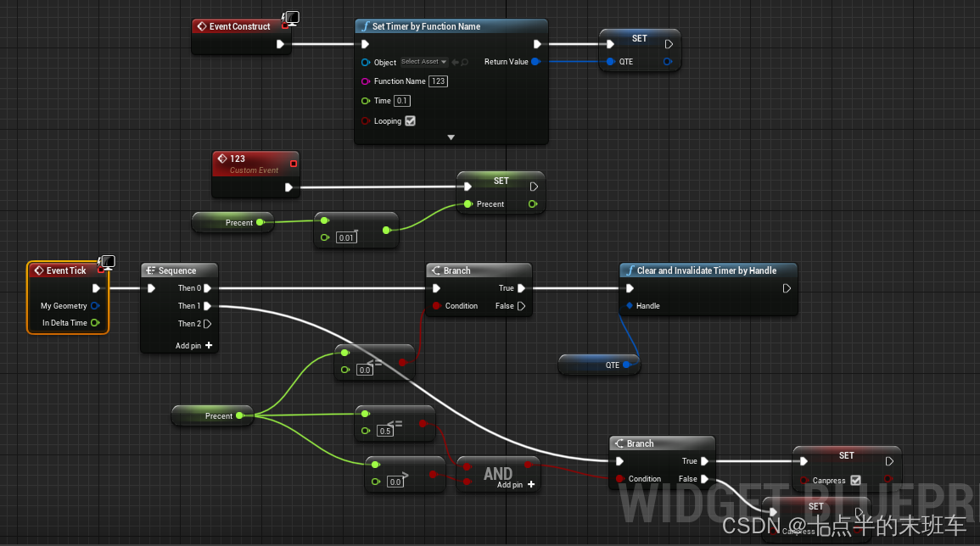Uncheck the Canpress checkbox on the SET node
The width and height of the screenshot is (980, 546).
pyautogui.click(x=855, y=480)
